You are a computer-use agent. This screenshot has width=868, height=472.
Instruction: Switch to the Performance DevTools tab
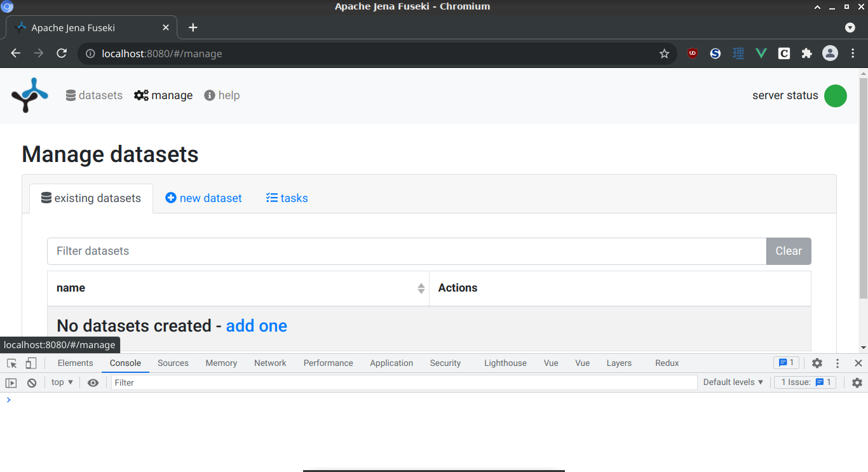pyautogui.click(x=328, y=363)
